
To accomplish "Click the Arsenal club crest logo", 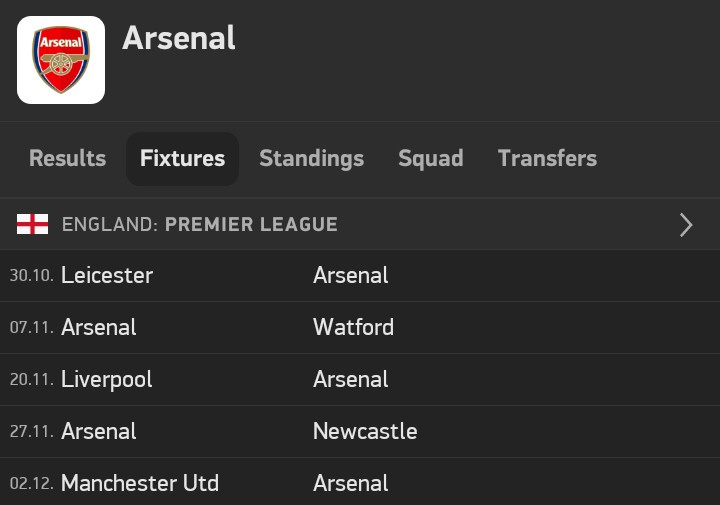I will click(x=61, y=60).
